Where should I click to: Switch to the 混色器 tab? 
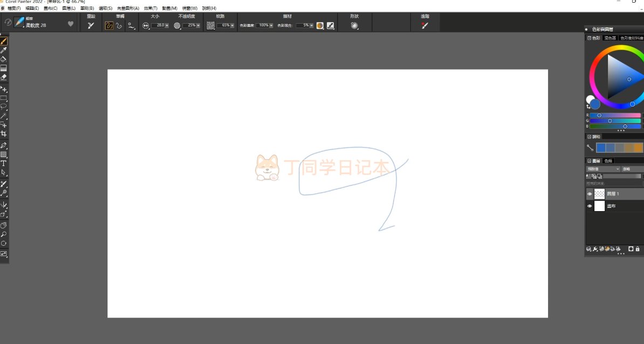tap(609, 38)
